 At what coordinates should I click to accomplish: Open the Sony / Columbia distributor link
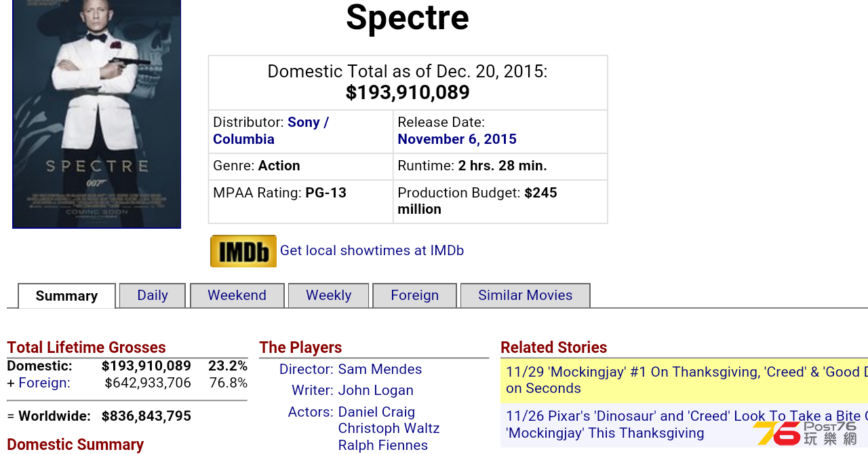pyautogui.click(x=271, y=130)
